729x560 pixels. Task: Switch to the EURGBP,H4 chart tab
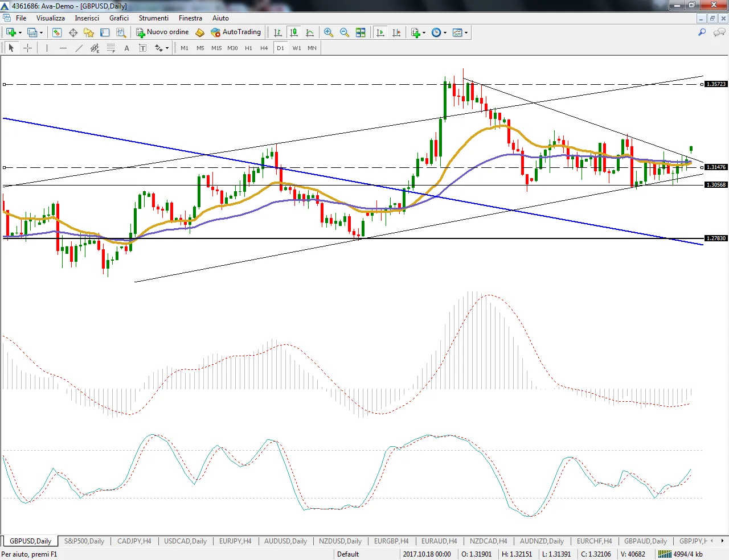[x=391, y=541]
